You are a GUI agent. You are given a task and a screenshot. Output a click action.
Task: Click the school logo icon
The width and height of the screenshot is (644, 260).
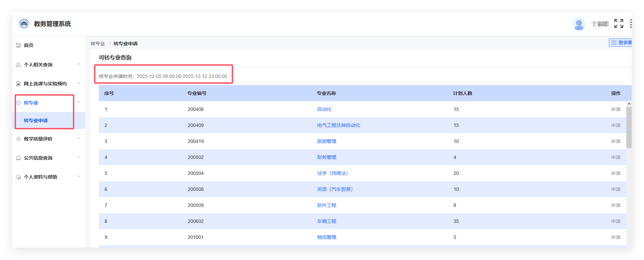pyautogui.click(x=24, y=24)
